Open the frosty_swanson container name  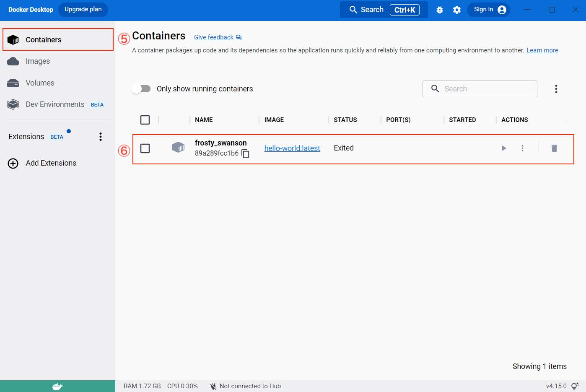(x=221, y=143)
